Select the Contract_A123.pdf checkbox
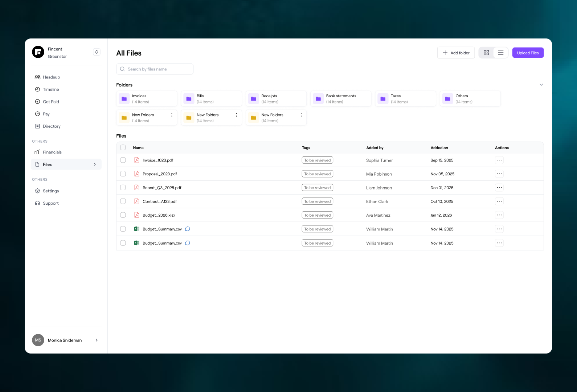This screenshot has width=577, height=392. pyautogui.click(x=123, y=201)
